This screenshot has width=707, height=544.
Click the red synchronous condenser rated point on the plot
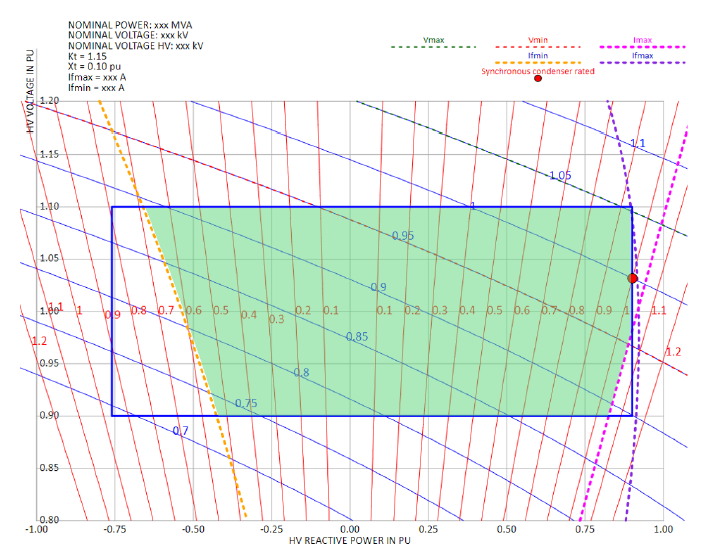[x=632, y=278]
